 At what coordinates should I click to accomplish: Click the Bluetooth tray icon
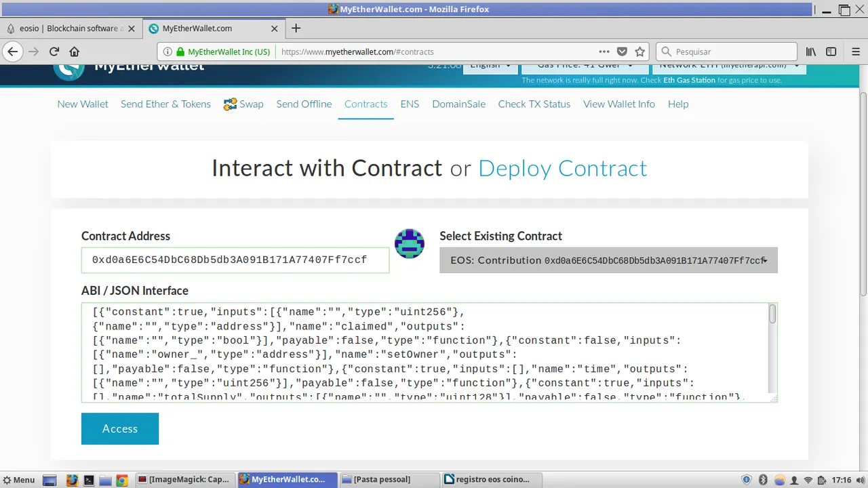(762, 480)
